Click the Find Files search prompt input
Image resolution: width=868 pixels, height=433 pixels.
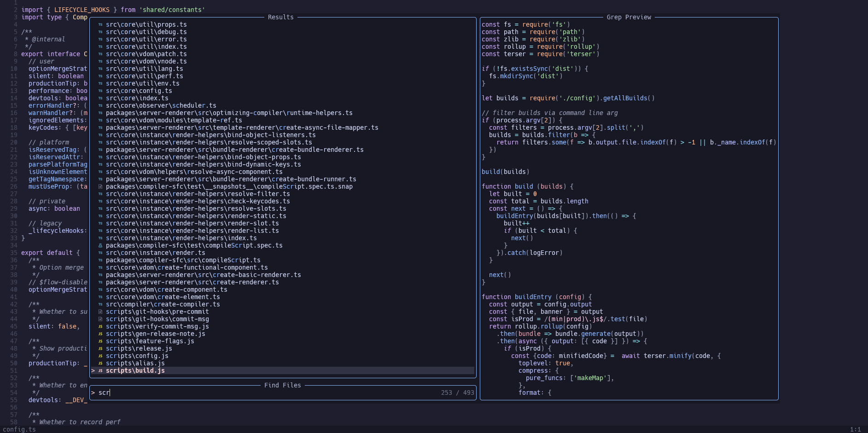pos(267,393)
